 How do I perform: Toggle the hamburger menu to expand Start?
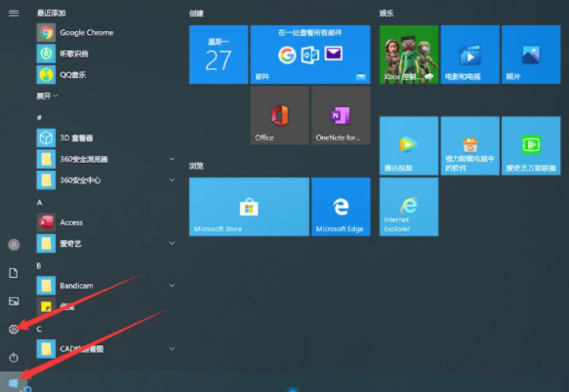[14, 13]
